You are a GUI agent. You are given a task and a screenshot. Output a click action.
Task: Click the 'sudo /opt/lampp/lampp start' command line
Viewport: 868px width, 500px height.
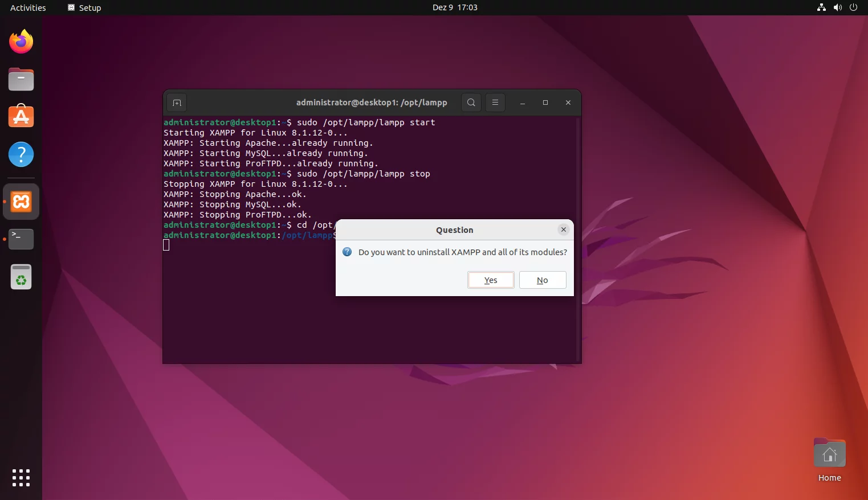[x=366, y=122]
